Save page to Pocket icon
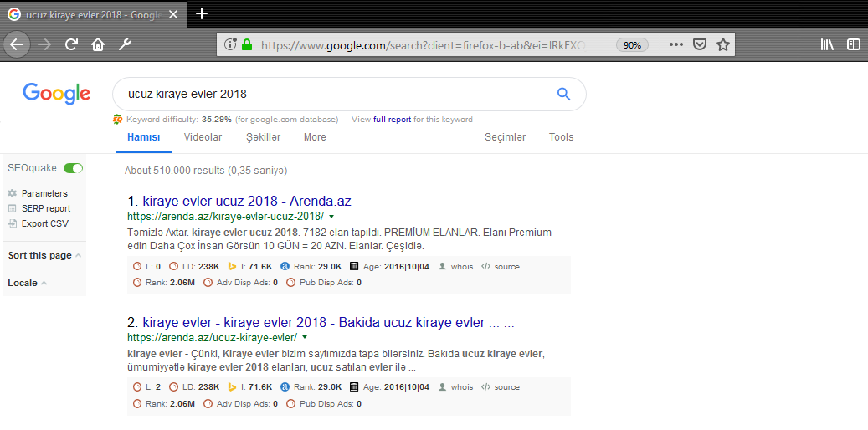The width and height of the screenshot is (868, 430). (x=700, y=44)
